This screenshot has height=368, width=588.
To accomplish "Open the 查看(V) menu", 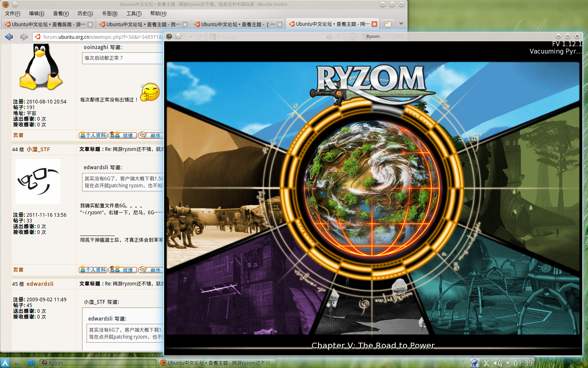I will tap(61, 13).
